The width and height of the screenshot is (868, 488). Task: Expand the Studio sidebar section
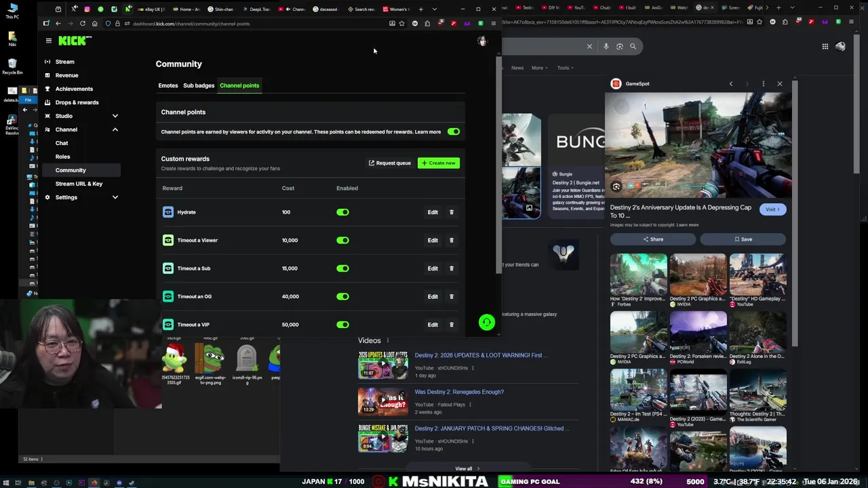coord(115,116)
